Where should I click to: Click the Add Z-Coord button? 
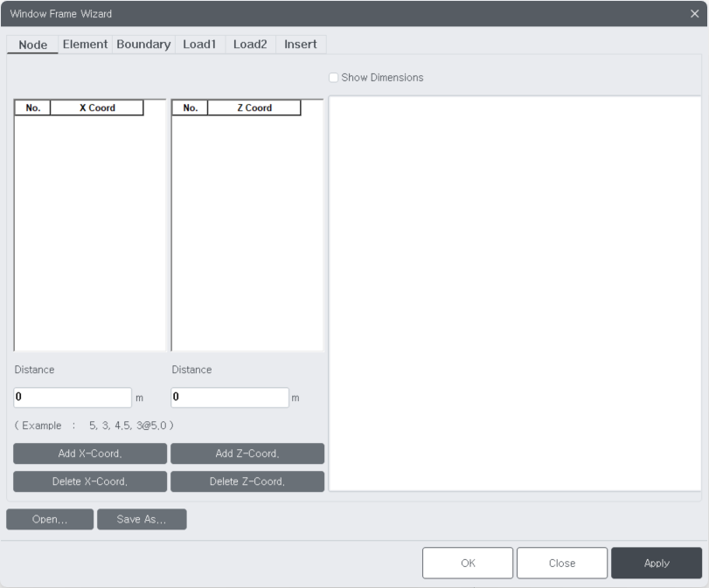pyautogui.click(x=247, y=453)
